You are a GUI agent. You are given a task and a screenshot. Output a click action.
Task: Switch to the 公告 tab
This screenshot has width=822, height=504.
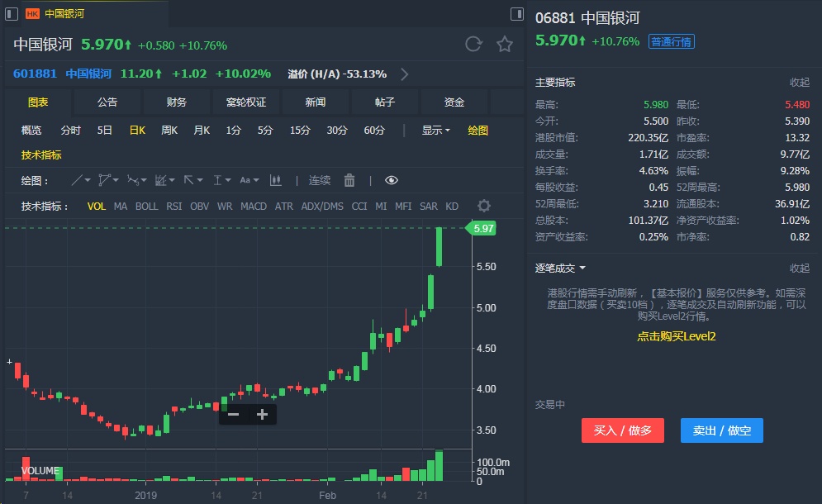[x=107, y=102]
